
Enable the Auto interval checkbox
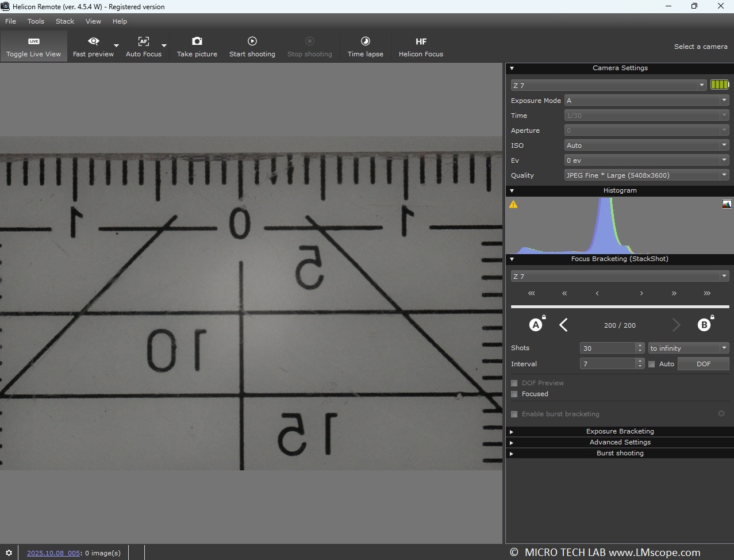coord(652,364)
